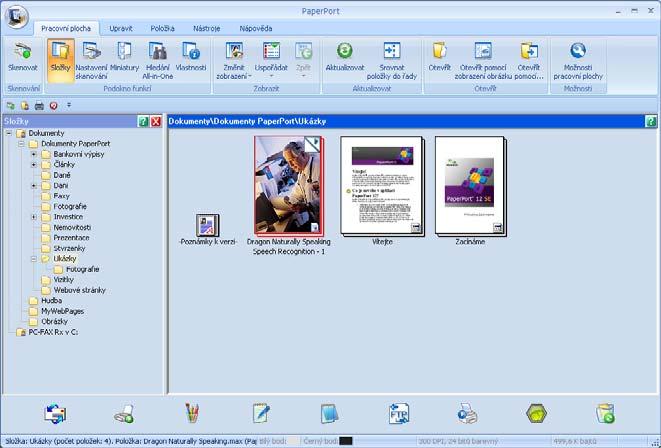This screenshot has width=661, height=448.
Task: Select the Začínáme document thumbnail
Action: click(470, 185)
